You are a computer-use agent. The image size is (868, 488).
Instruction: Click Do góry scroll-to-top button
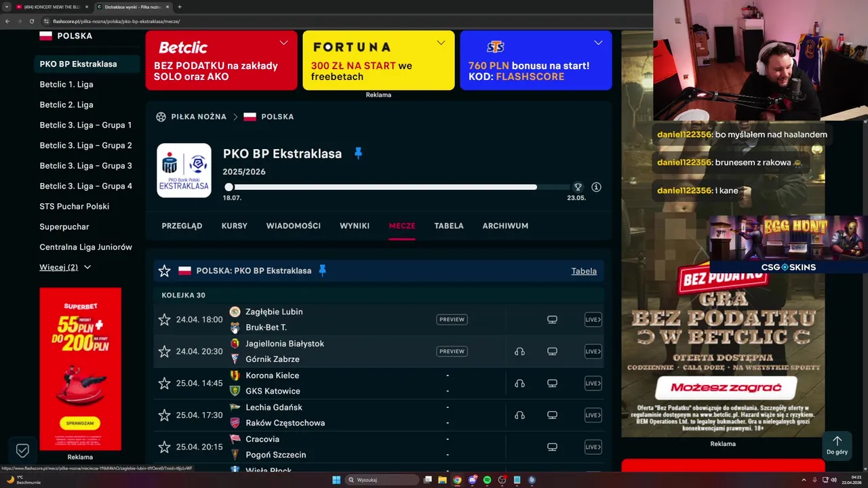tap(837, 445)
